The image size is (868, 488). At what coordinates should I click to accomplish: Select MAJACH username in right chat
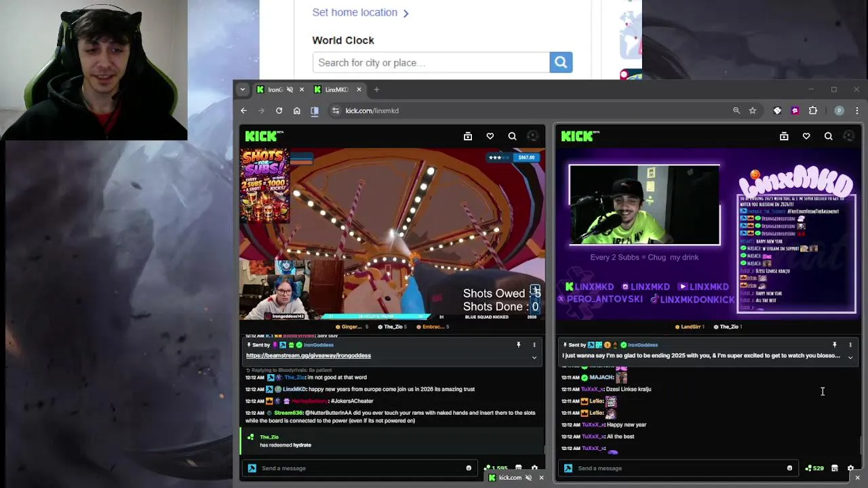point(601,378)
